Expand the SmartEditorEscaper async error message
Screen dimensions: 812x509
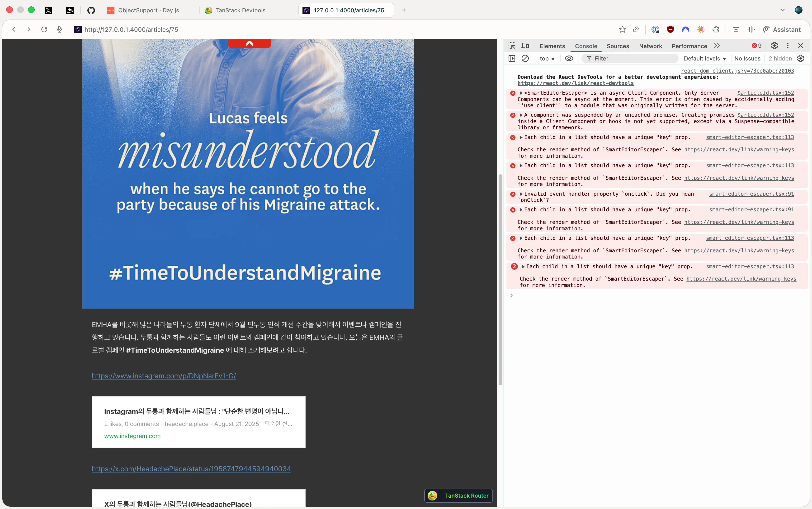tap(521, 93)
